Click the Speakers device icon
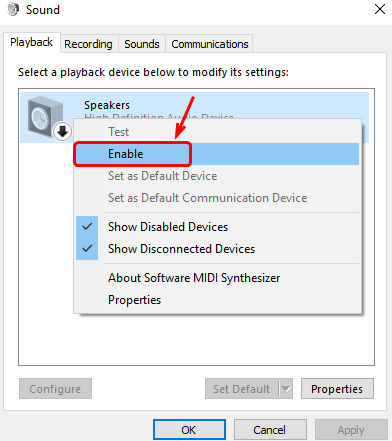 pos(45,117)
